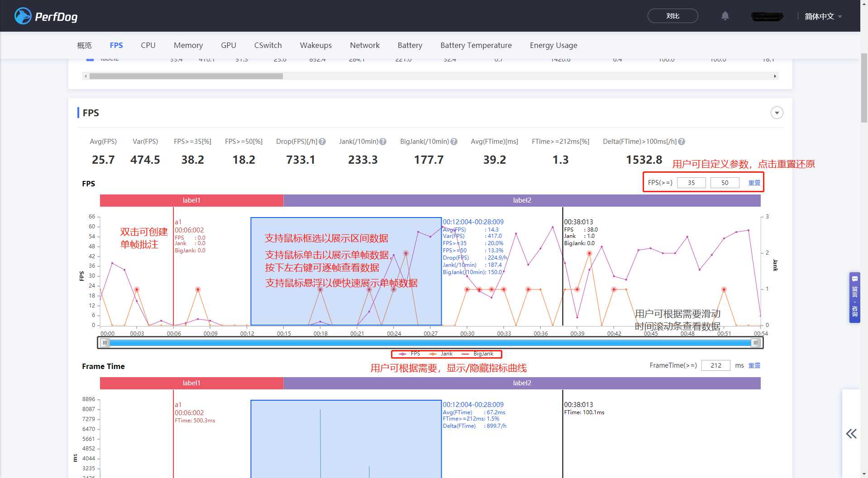
Task: Click help icon next to Jank(/10min)
Action: click(x=383, y=142)
